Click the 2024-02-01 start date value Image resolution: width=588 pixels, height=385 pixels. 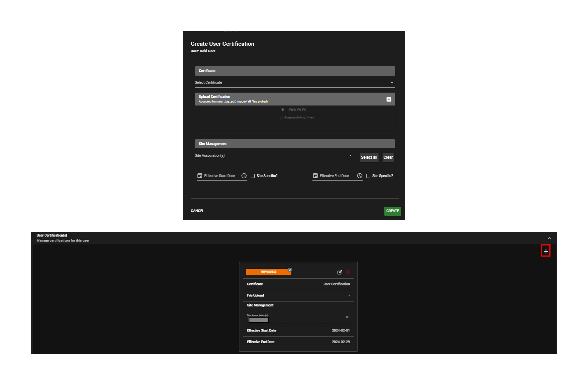(341, 330)
